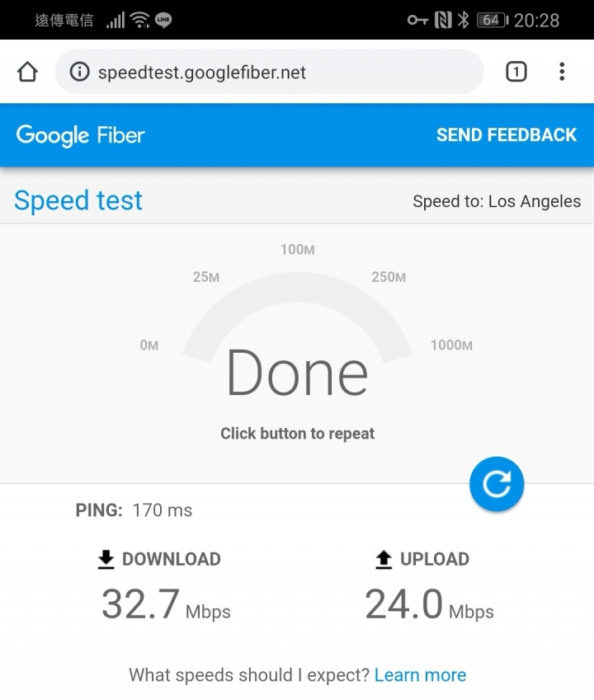Click the Google Fiber logo
This screenshot has width=594, height=700.
pos(80,135)
